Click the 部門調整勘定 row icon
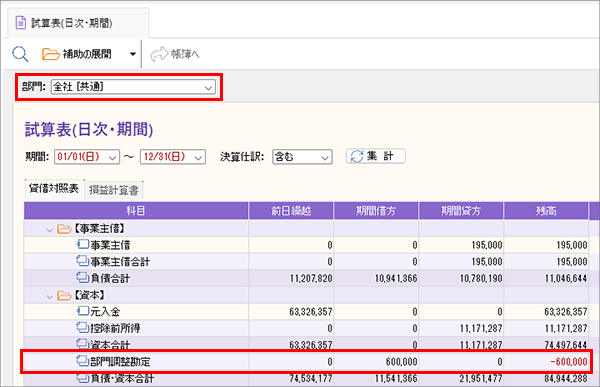 pyautogui.click(x=83, y=361)
